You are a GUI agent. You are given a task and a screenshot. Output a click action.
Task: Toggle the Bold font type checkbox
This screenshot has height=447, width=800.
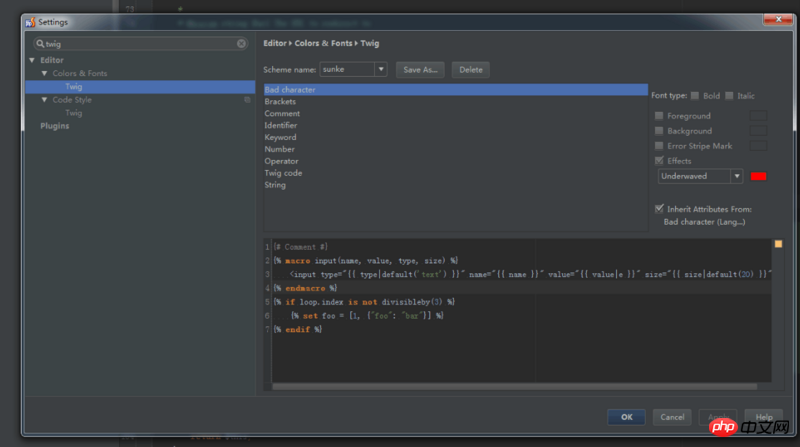coord(695,96)
